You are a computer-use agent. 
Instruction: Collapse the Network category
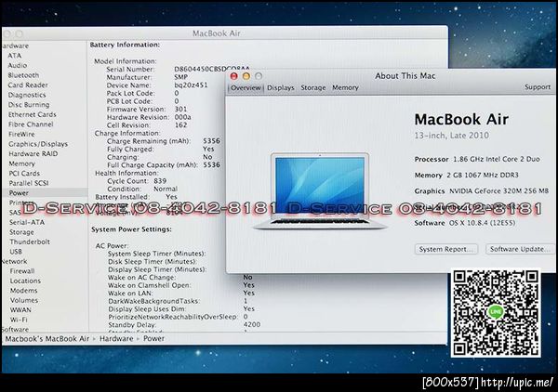pyautogui.click(x=14, y=262)
